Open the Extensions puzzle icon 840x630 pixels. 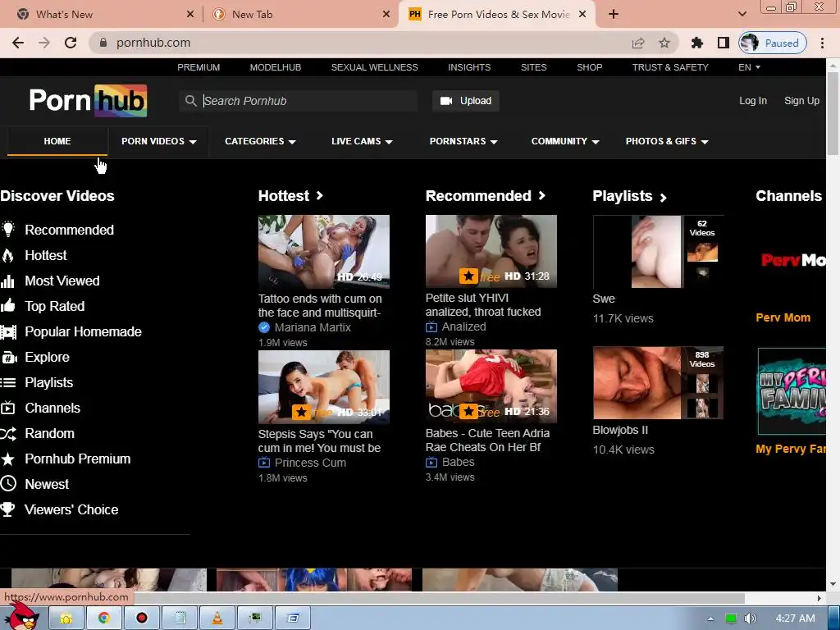(697, 43)
